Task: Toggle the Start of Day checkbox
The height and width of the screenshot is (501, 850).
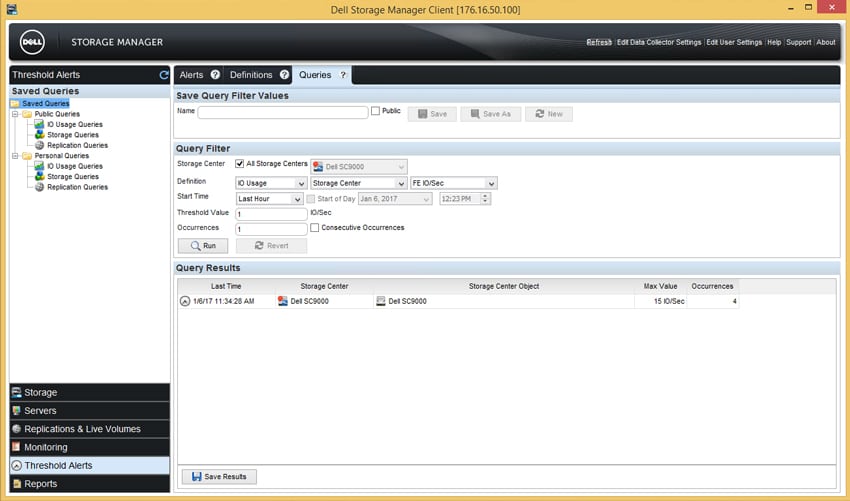Action: click(x=311, y=199)
